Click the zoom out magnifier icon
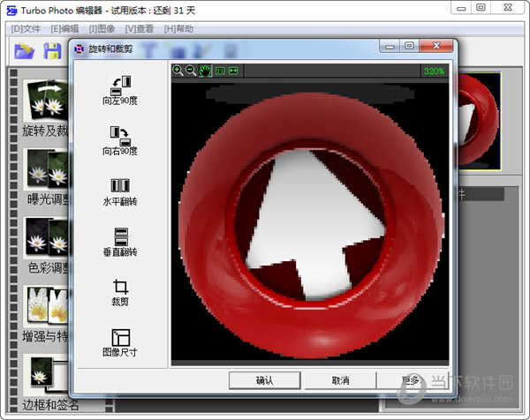This screenshot has height=420, width=530. tap(191, 71)
